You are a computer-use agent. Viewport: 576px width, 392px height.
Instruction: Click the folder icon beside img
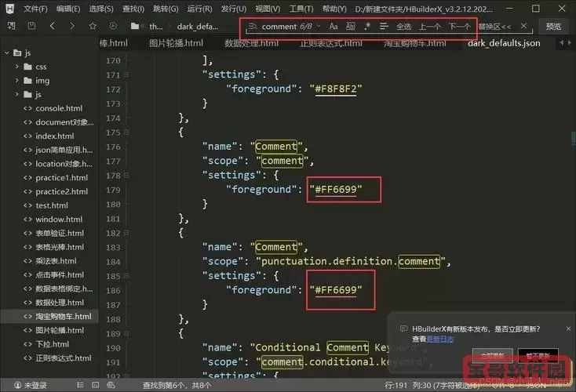pos(28,81)
